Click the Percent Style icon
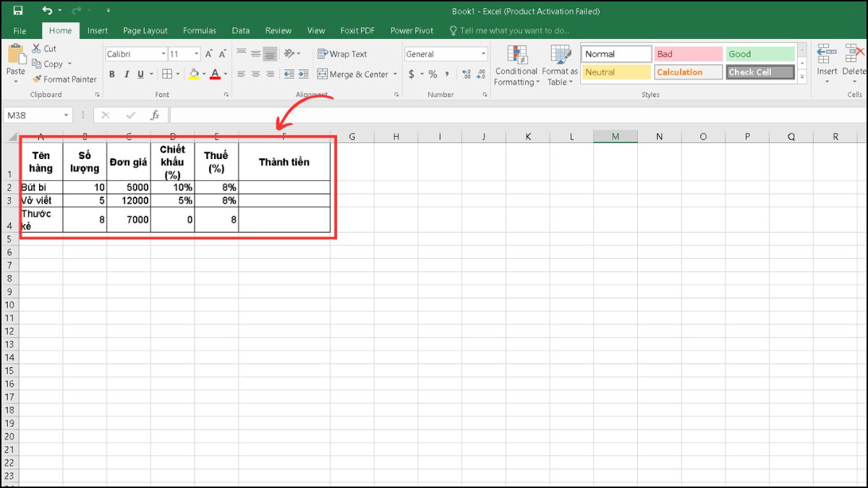Image resolution: width=868 pixels, height=488 pixels. (x=433, y=74)
